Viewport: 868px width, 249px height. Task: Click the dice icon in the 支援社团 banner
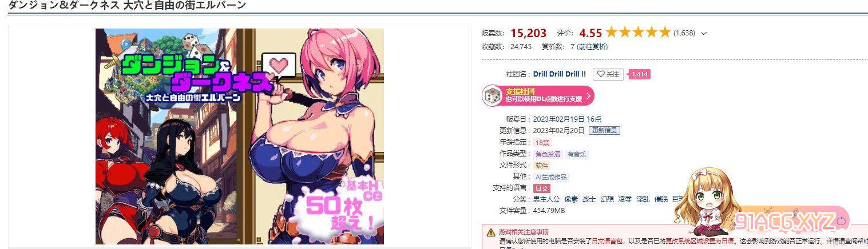click(x=492, y=95)
